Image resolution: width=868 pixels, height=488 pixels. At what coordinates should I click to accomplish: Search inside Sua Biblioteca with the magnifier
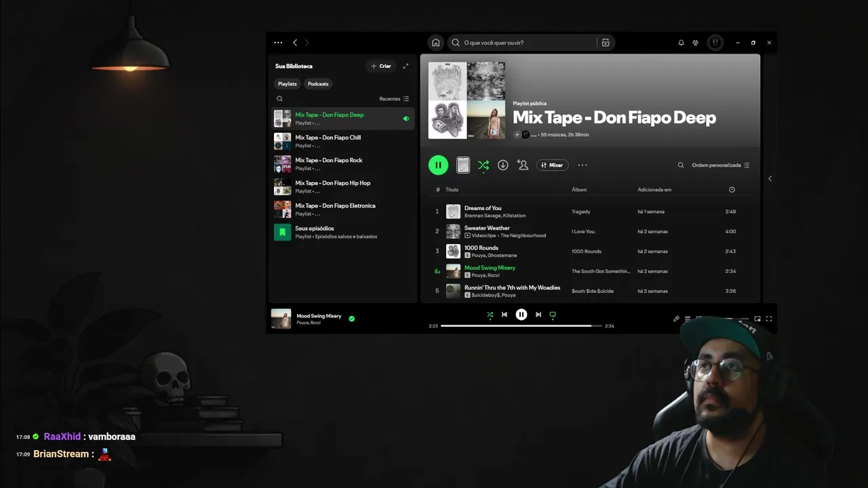(x=279, y=99)
